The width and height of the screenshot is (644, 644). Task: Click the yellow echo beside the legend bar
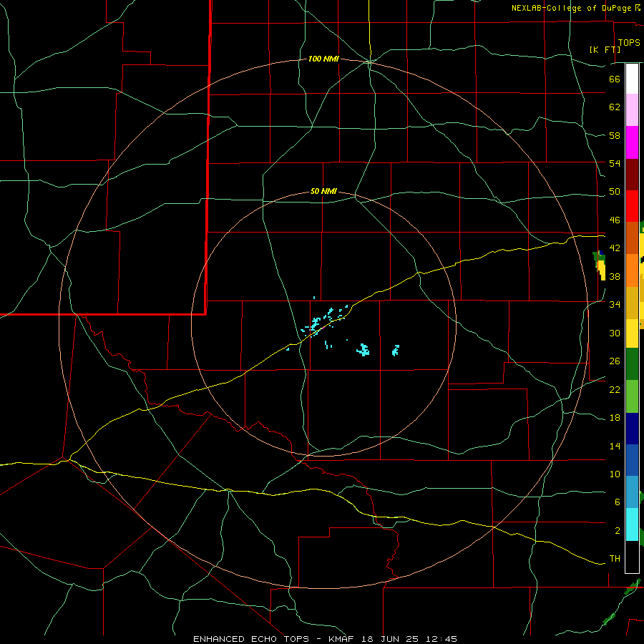[x=602, y=270]
